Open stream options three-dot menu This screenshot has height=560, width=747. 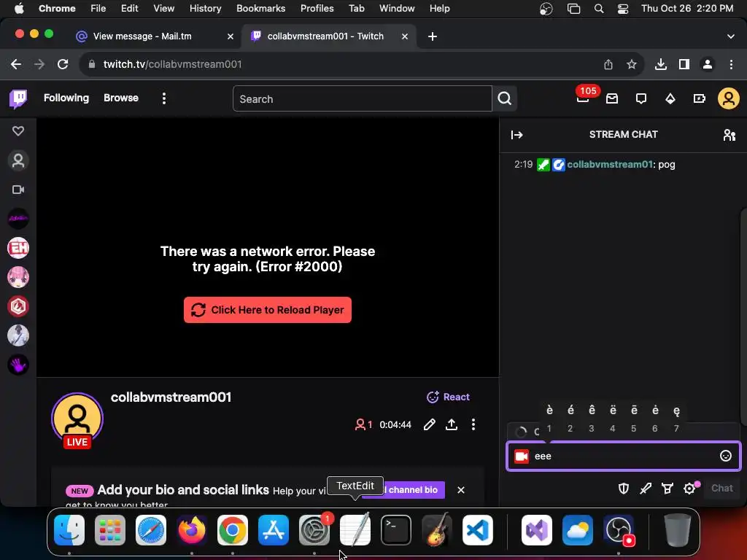pyautogui.click(x=473, y=425)
